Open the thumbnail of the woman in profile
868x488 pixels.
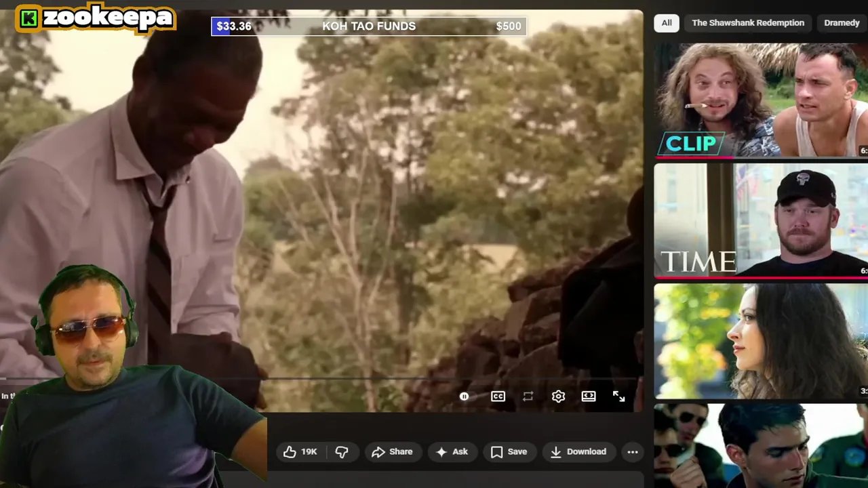coord(761,342)
